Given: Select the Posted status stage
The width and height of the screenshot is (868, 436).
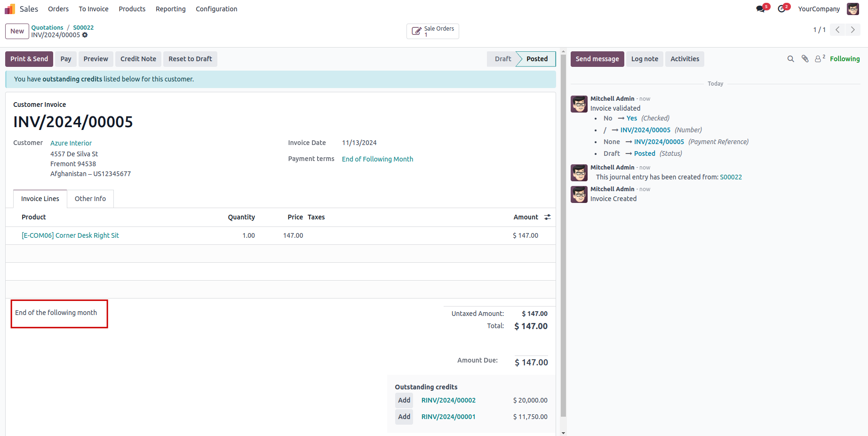Looking at the screenshot, I should pyautogui.click(x=537, y=59).
